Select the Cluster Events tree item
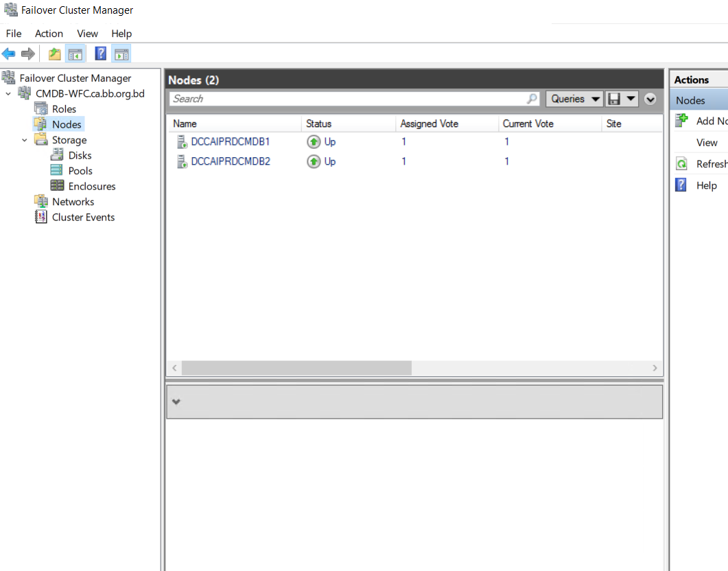 tap(83, 218)
